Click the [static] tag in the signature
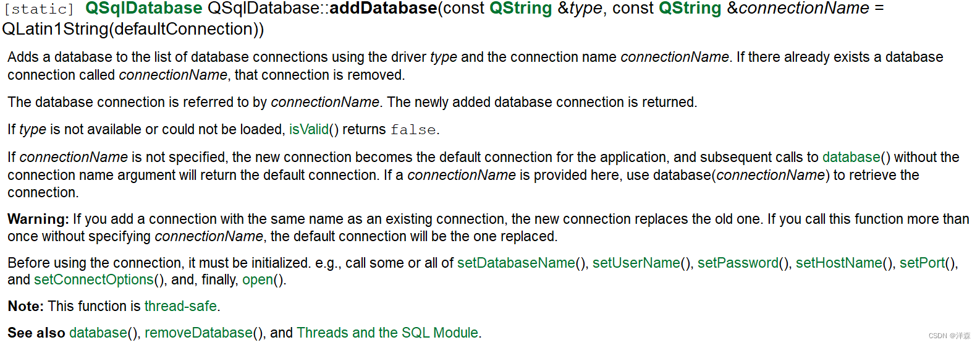 coord(39,9)
